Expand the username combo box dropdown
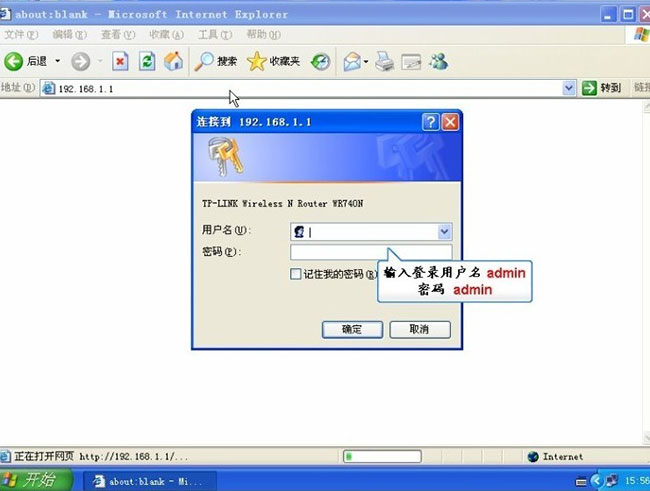The height and width of the screenshot is (491, 650). point(444,232)
